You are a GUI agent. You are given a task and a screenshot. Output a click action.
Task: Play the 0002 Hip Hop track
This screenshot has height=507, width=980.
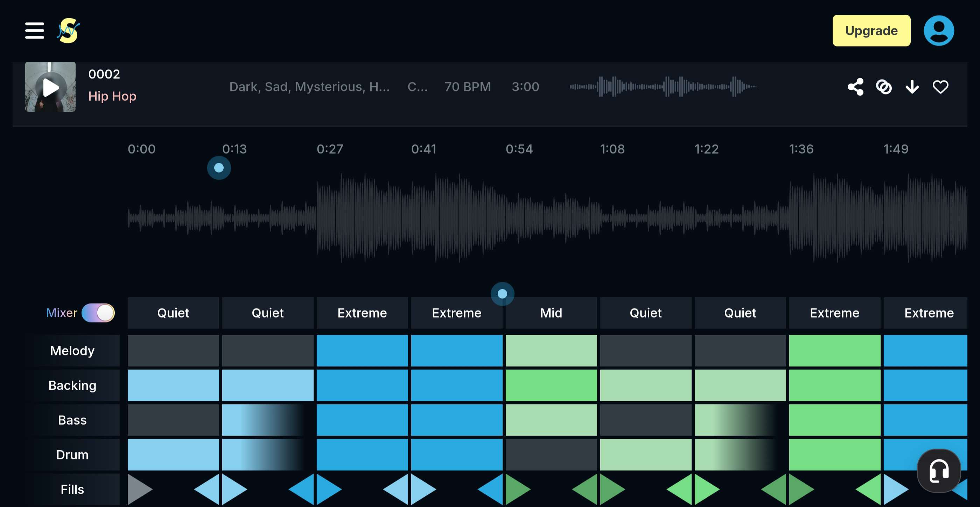tap(51, 87)
